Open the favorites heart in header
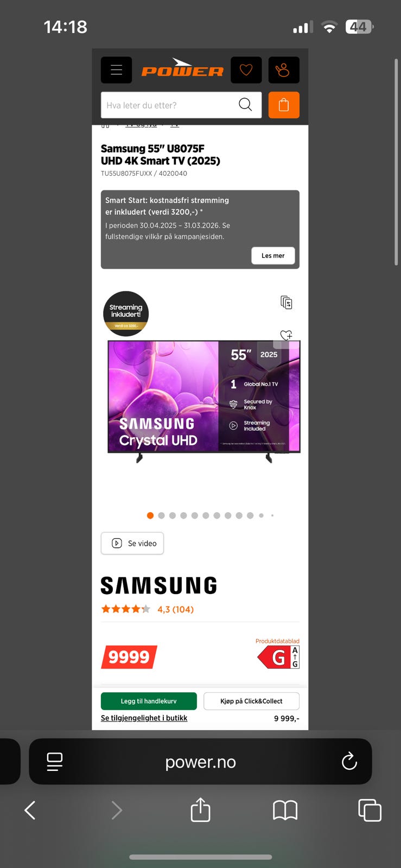 point(246,70)
